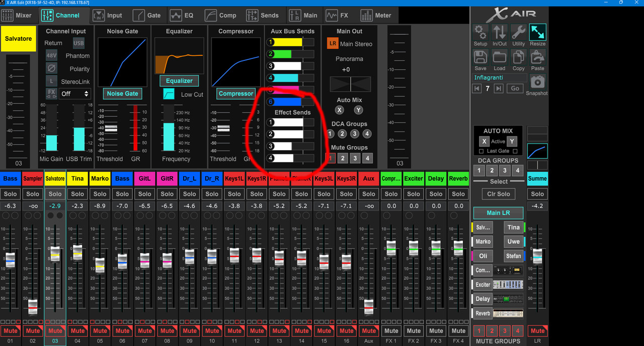Screen dimensions: 644x346
Task: Toggle the Polarity phase icon
Action: pyautogui.click(x=52, y=68)
